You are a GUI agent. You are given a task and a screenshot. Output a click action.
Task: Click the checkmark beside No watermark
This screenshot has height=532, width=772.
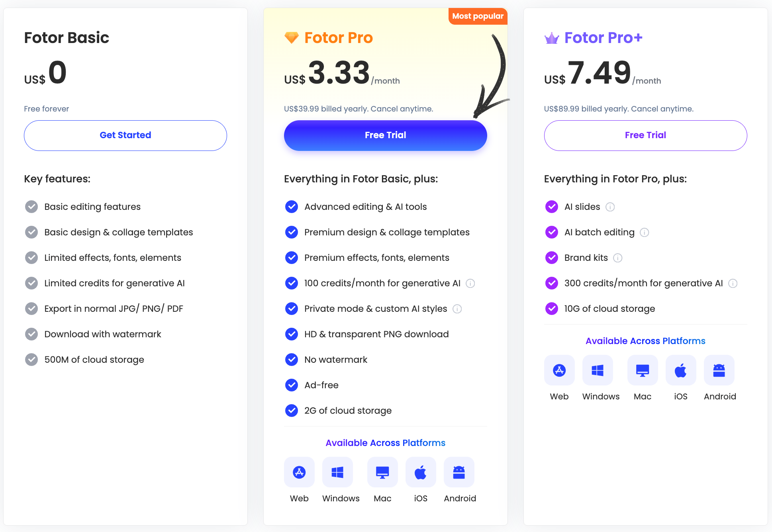pyautogui.click(x=292, y=360)
